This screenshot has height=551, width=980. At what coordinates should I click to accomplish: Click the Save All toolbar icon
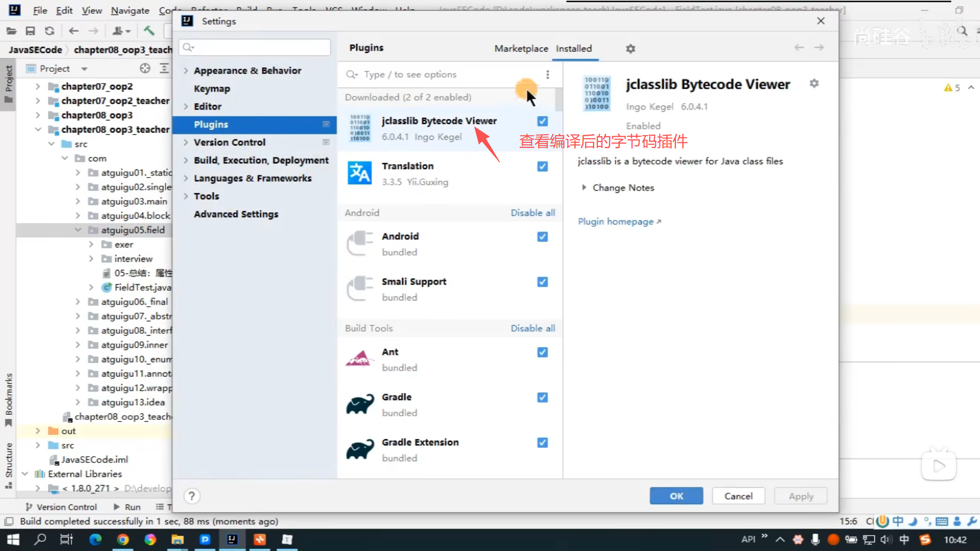click(x=30, y=31)
